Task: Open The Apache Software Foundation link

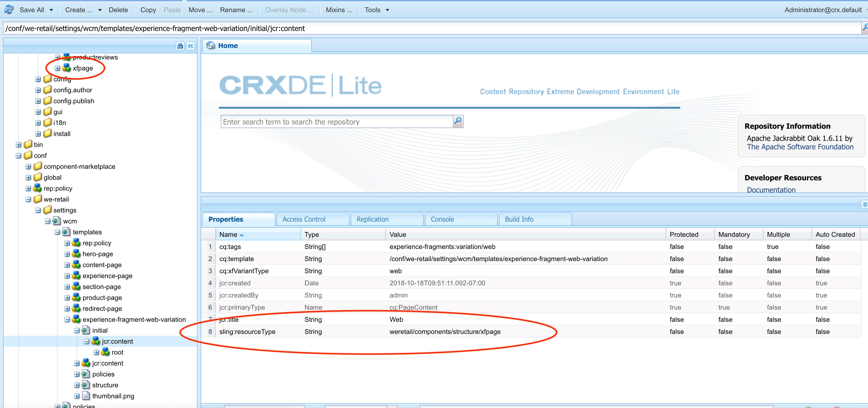Action: pyautogui.click(x=800, y=147)
